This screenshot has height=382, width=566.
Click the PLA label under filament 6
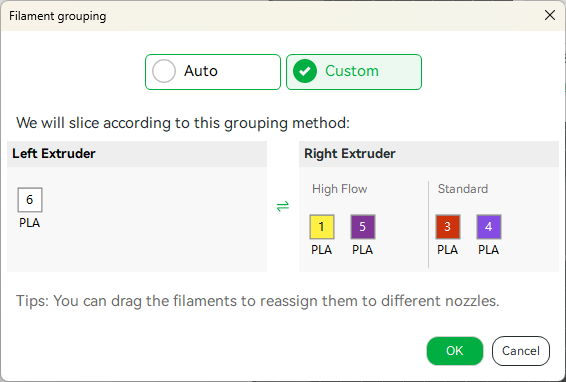click(30, 223)
